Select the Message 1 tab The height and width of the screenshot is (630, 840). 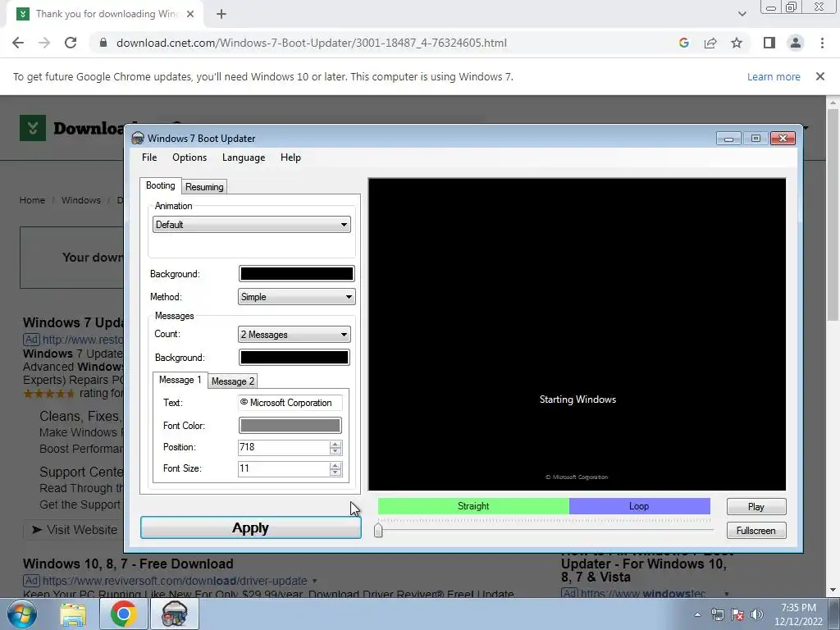pyautogui.click(x=180, y=380)
